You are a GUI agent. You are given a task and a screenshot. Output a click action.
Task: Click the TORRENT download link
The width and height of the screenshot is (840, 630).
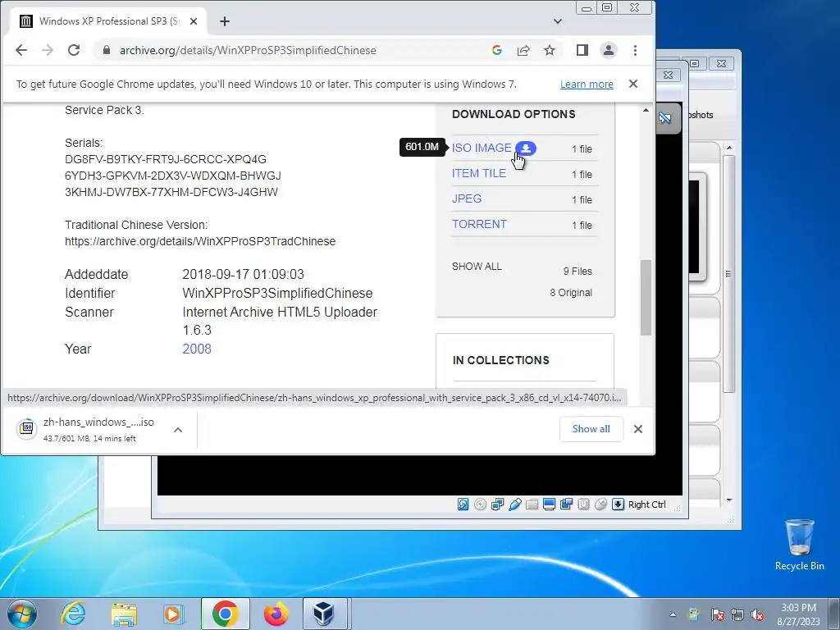pyautogui.click(x=479, y=225)
